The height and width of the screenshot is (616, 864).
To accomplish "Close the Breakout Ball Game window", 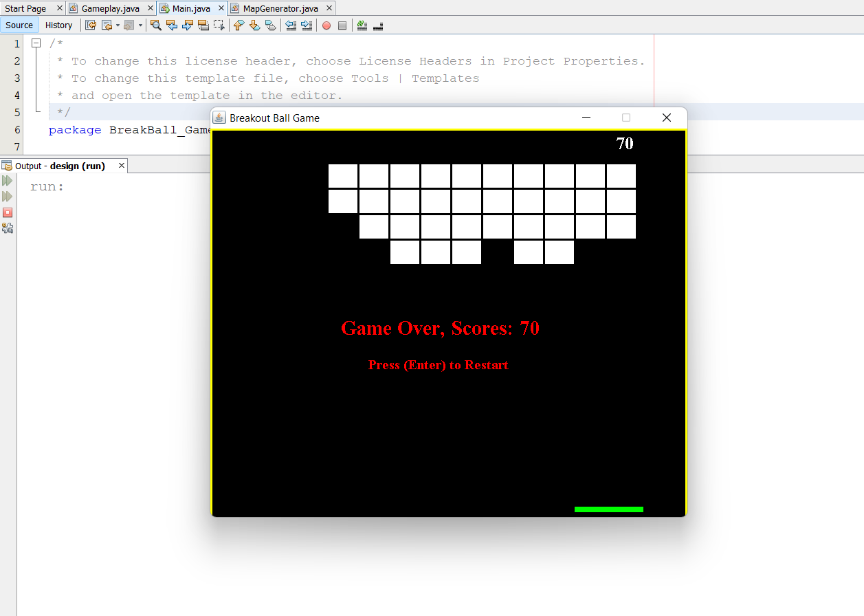I will click(x=666, y=118).
